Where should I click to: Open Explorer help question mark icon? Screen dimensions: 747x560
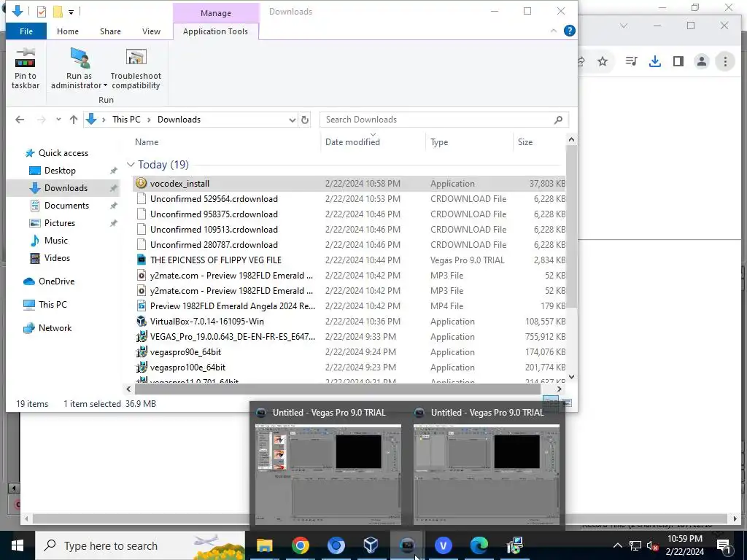569,31
